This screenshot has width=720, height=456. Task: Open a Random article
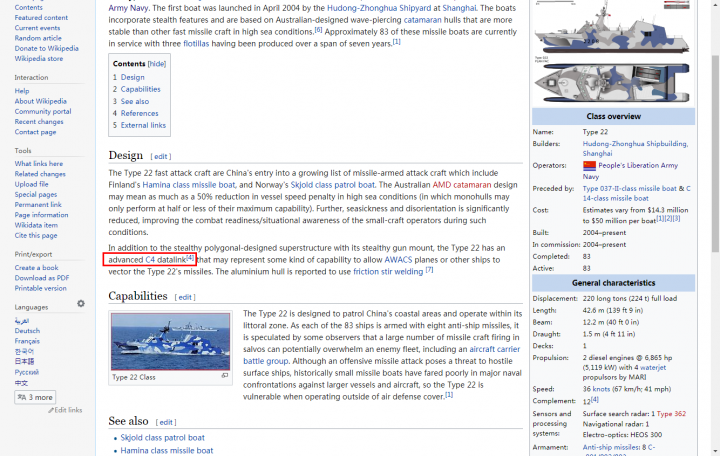coord(38,38)
